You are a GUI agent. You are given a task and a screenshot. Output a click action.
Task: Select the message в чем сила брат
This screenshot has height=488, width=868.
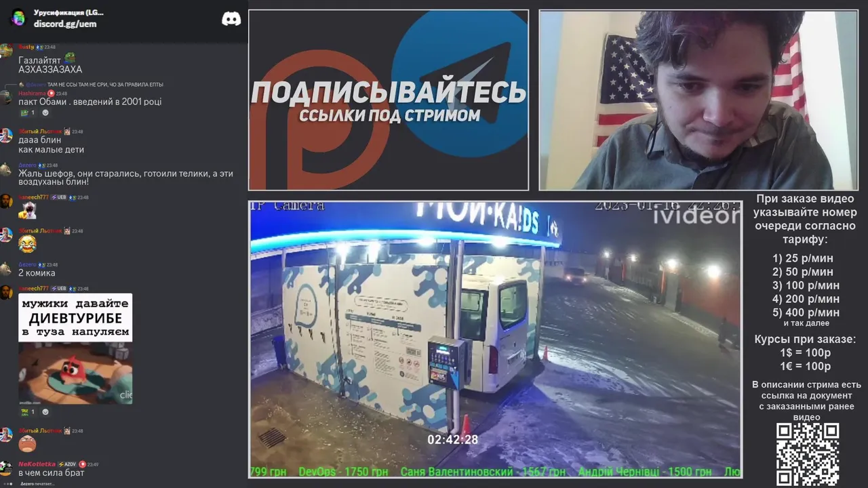pyautogui.click(x=52, y=473)
